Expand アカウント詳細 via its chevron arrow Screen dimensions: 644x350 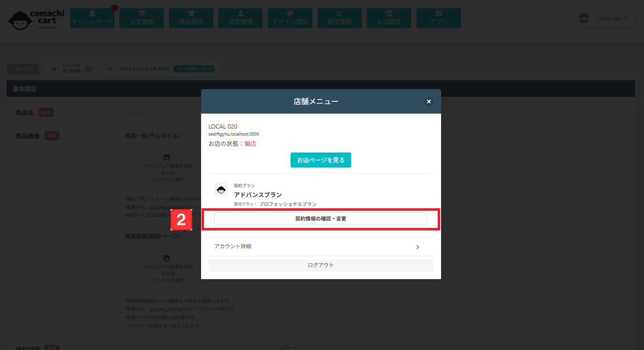418,247
